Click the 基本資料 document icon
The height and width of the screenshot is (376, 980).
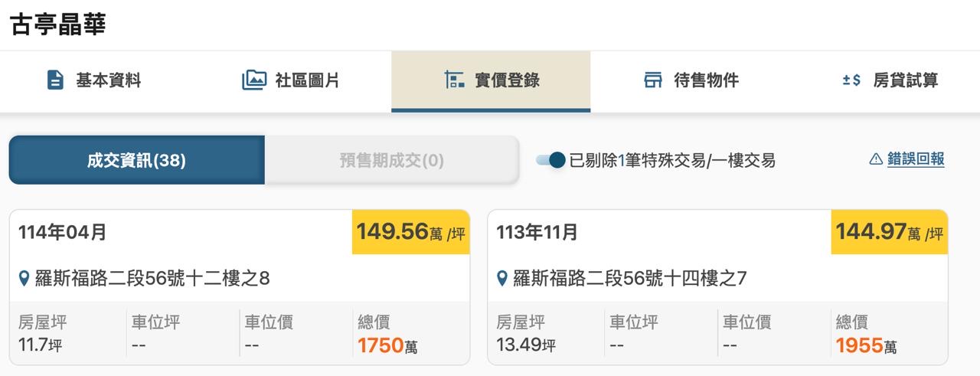pyautogui.click(x=55, y=80)
